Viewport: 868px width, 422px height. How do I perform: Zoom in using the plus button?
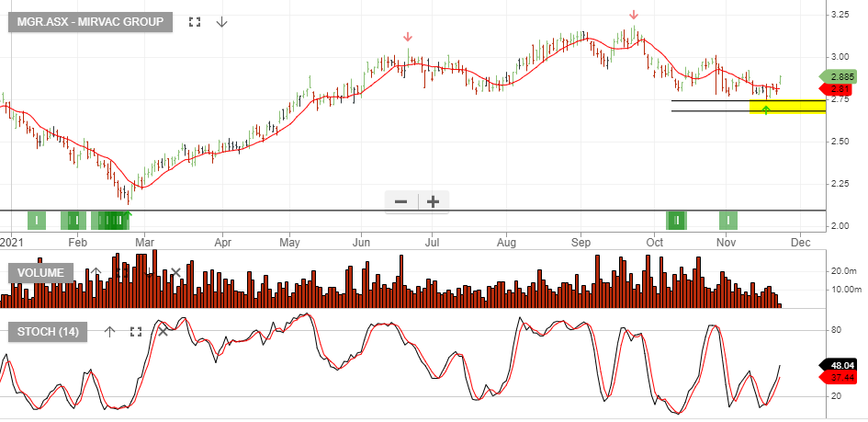(x=433, y=201)
